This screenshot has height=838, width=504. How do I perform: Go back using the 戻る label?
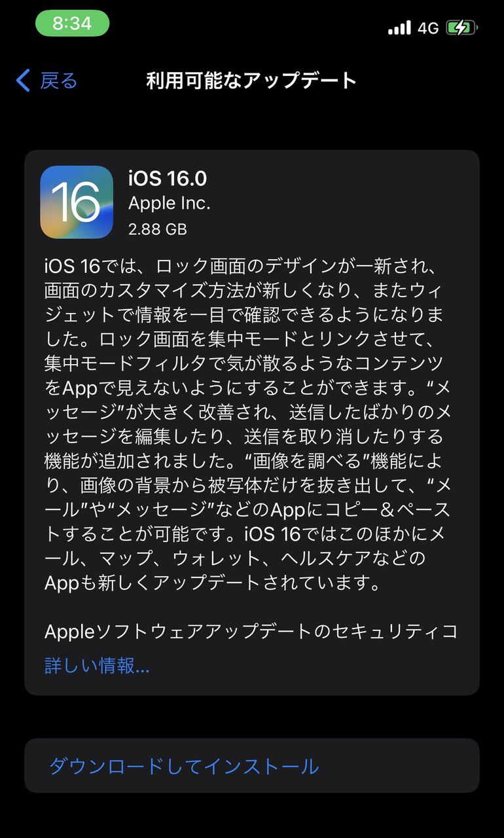59,81
